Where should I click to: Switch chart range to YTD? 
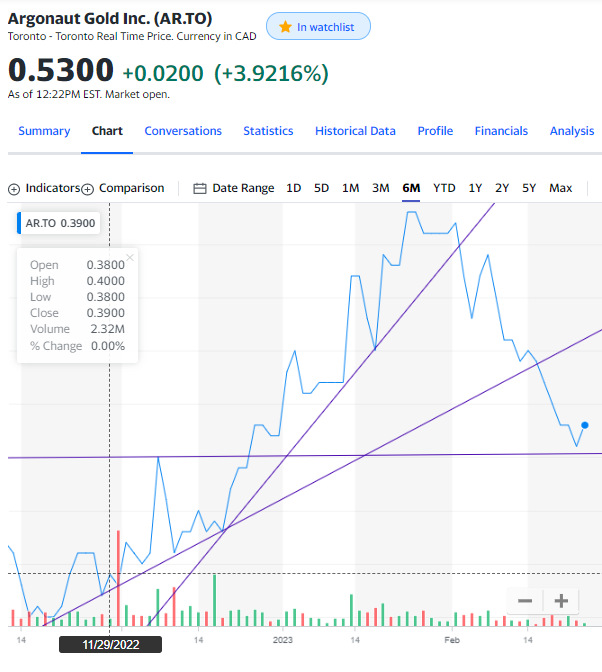444,188
